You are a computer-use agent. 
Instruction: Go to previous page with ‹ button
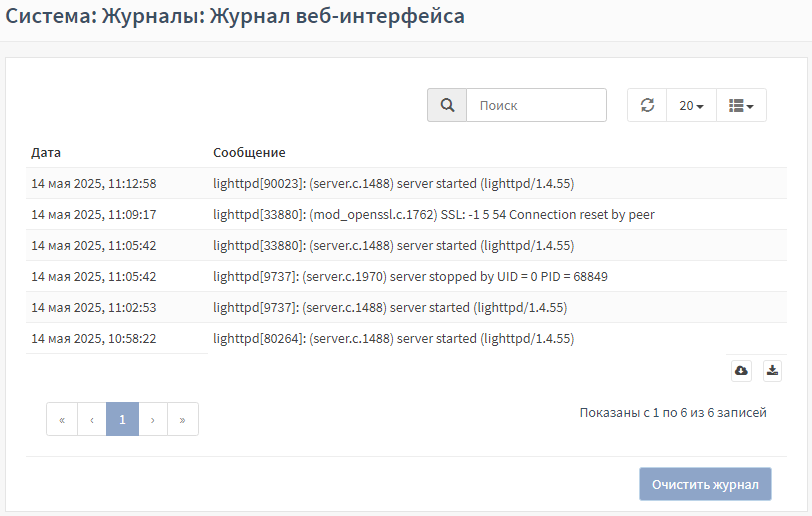(92, 419)
